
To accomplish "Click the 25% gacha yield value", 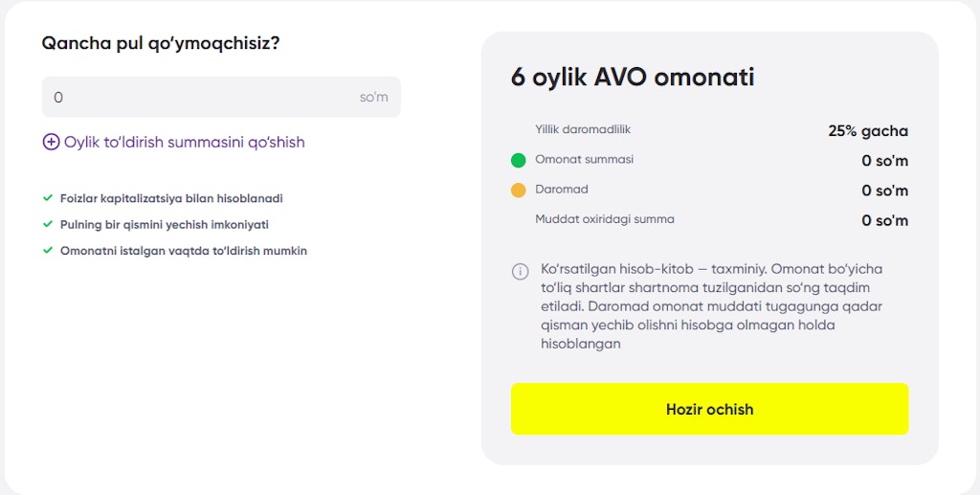I will [868, 131].
